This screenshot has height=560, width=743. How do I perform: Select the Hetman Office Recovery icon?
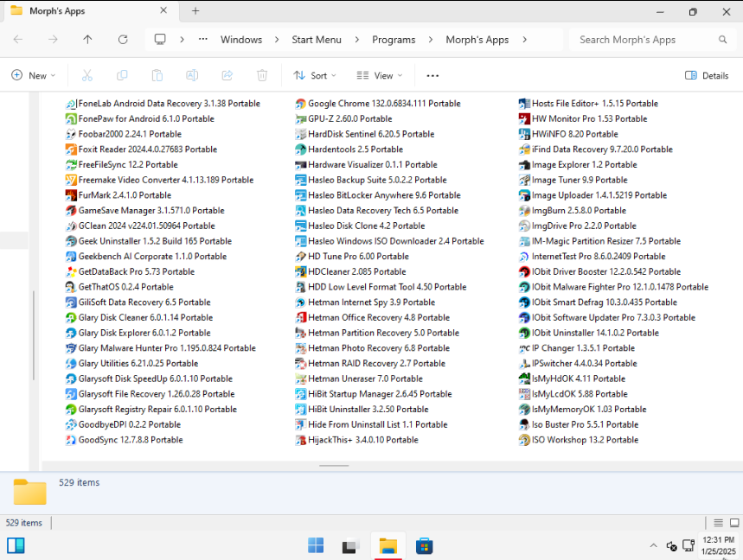point(300,318)
